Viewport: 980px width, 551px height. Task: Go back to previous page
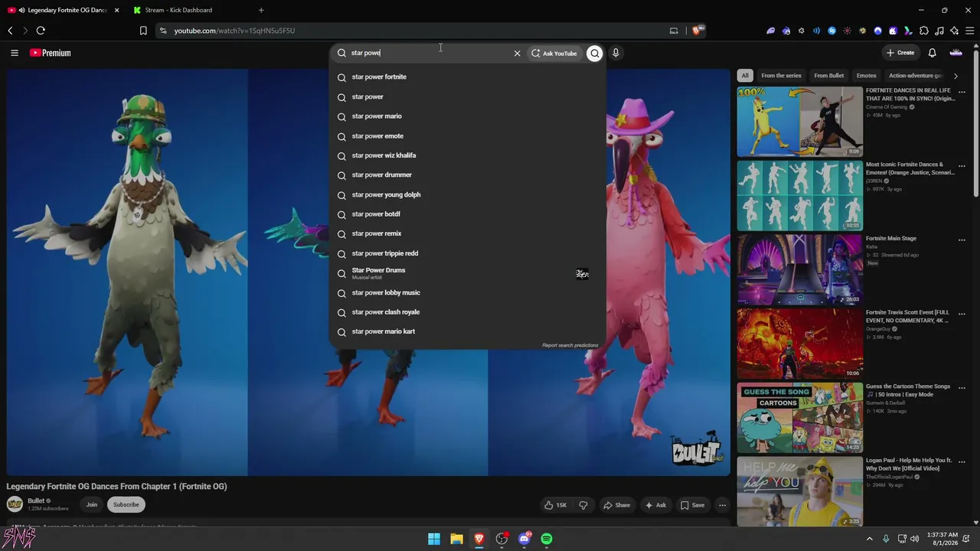click(10, 31)
